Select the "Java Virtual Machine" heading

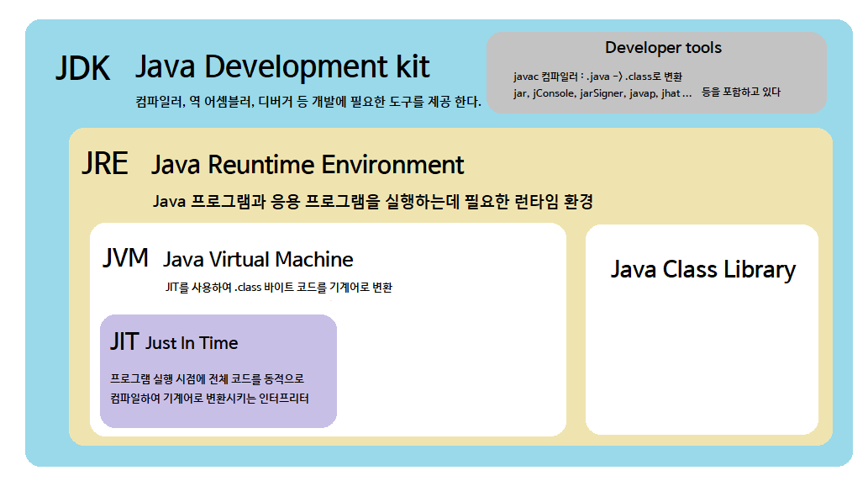pos(258,259)
